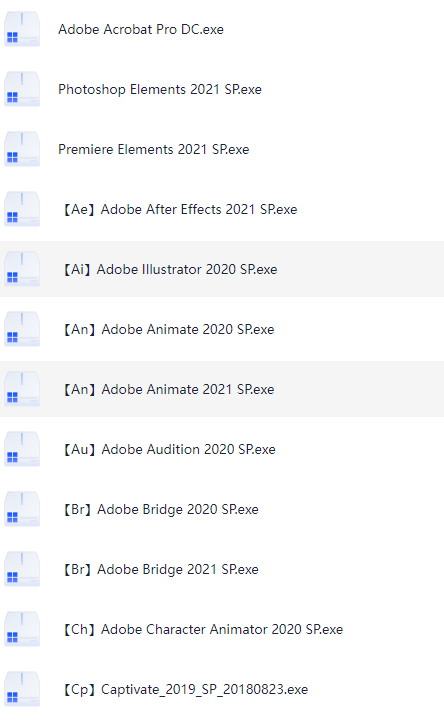This screenshot has width=444, height=724.
Task: Click the Photoshop Elements 2021 SP.exe file icon
Action: pos(22,89)
